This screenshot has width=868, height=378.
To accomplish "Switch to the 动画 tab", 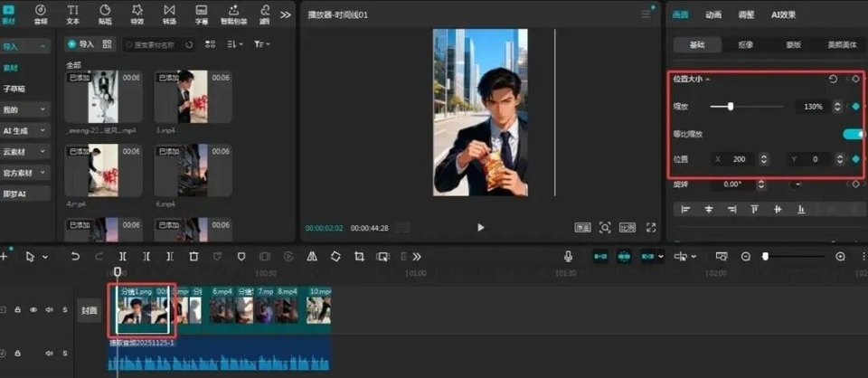I will pyautogui.click(x=713, y=15).
